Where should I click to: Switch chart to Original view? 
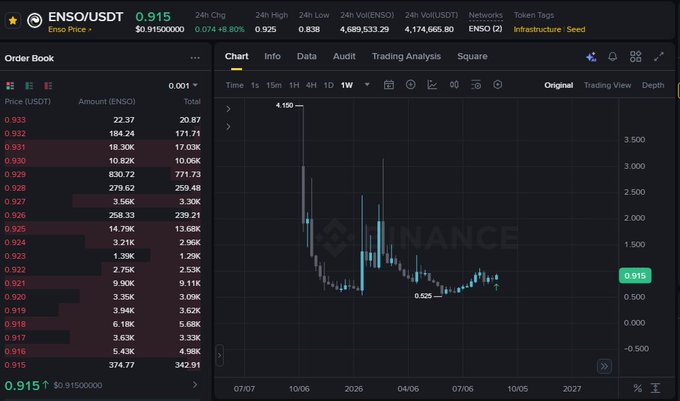point(559,85)
